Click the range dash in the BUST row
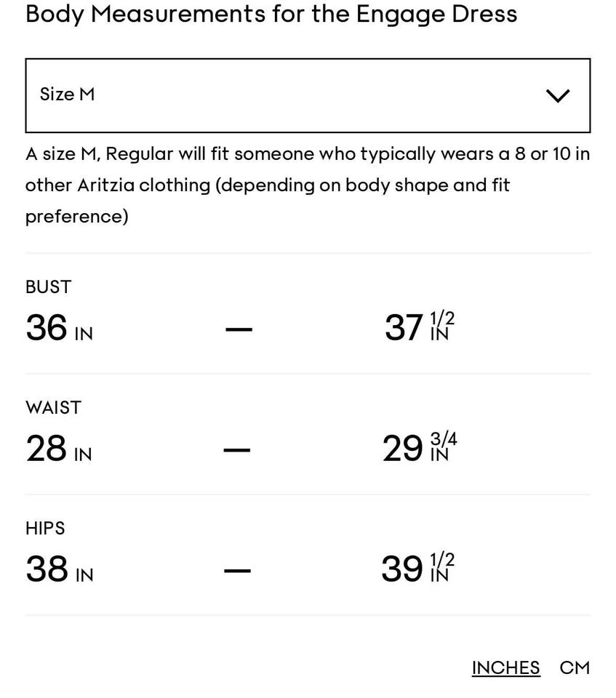Screen dimensions: 616x698 [x=239, y=329]
